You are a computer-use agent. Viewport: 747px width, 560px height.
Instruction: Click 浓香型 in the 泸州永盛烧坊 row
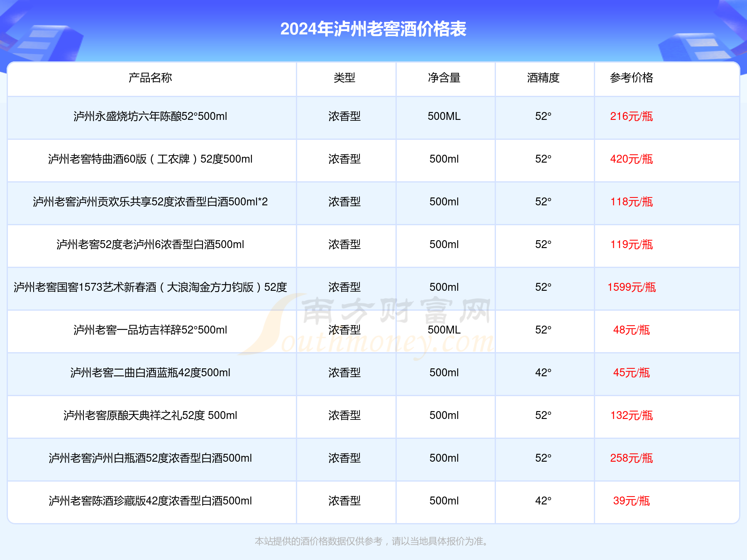344,117
